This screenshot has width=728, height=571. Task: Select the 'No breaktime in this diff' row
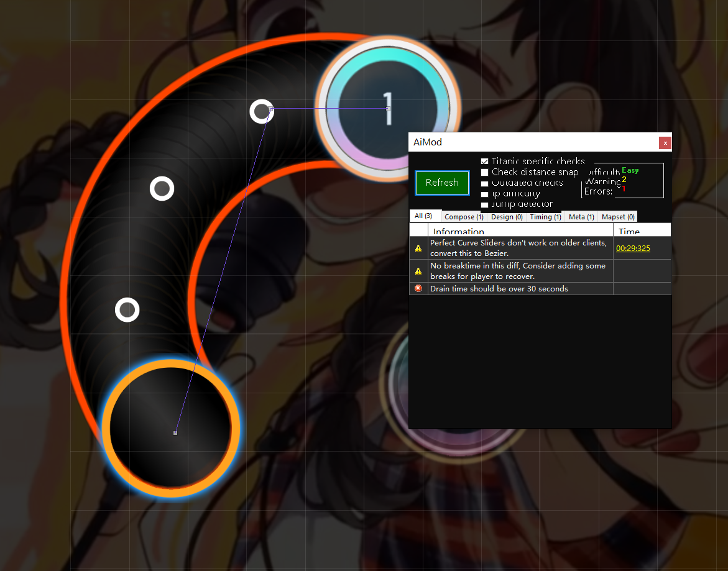(x=540, y=271)
